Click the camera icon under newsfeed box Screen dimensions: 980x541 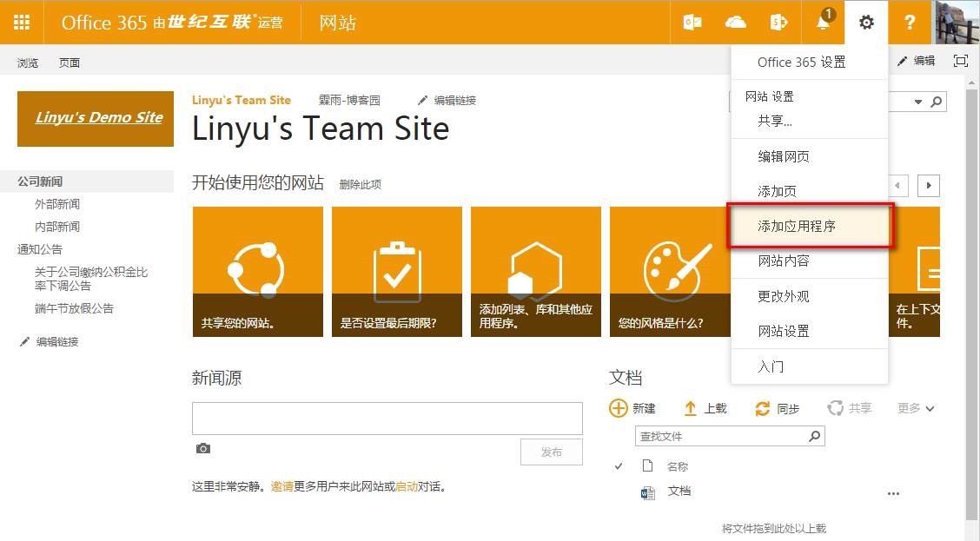[203, 449]
